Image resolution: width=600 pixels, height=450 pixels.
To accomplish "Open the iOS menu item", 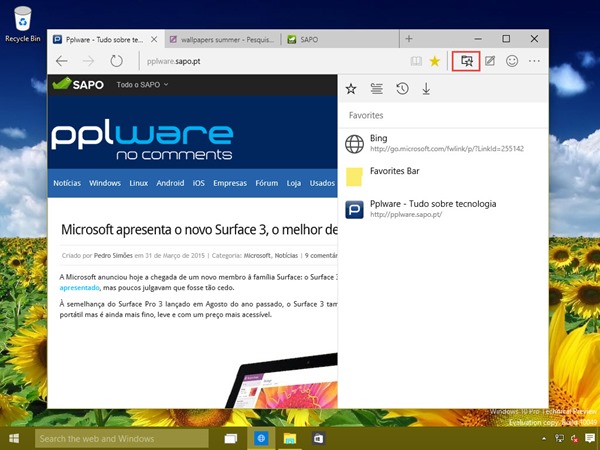I will click(199, 183).
